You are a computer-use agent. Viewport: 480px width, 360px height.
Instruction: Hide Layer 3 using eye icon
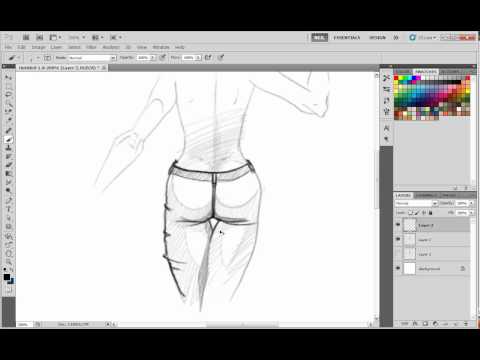398,225
